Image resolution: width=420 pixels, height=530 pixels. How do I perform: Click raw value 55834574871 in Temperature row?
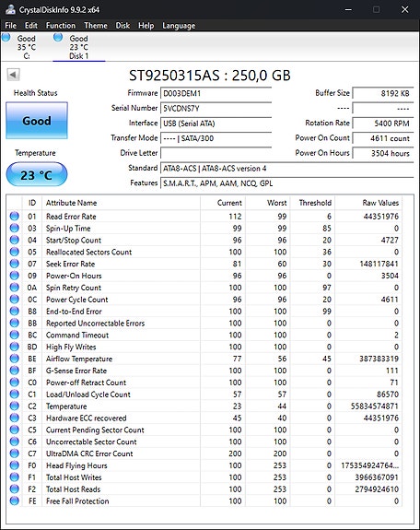(x=375, y=406)
